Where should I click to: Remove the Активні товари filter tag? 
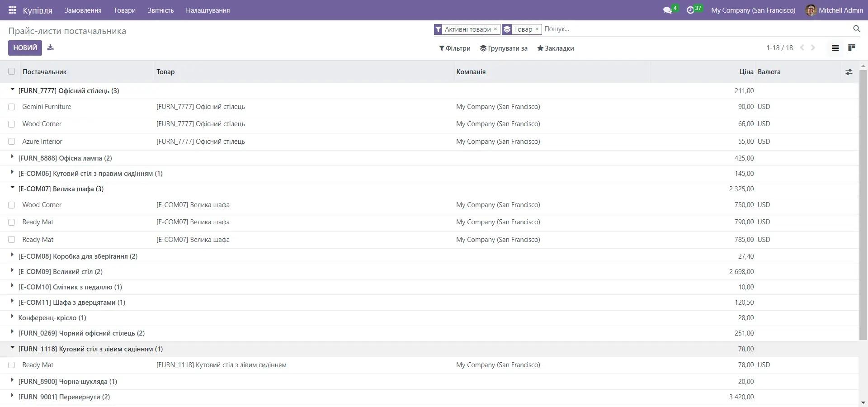pos(495,29)
